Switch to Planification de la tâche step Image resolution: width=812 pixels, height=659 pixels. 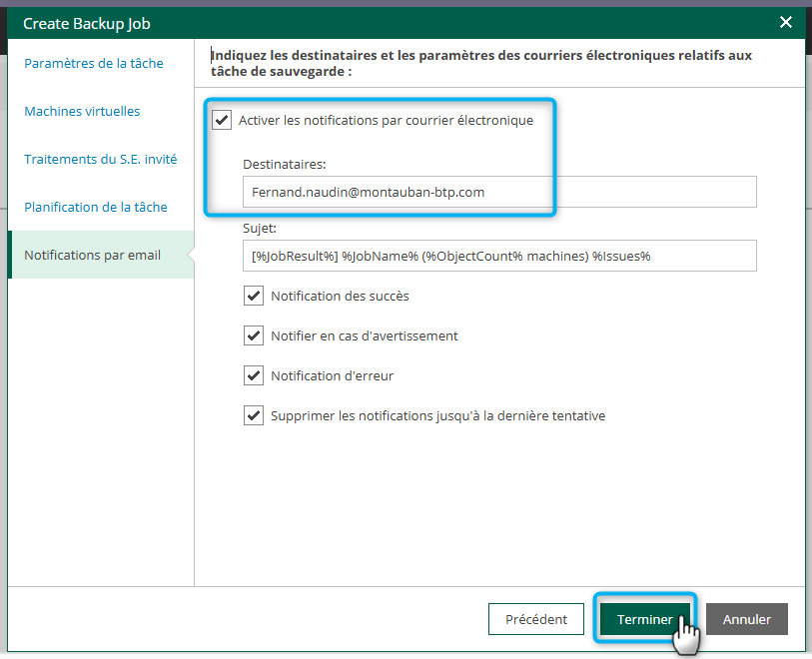click(x=96, y=207)
